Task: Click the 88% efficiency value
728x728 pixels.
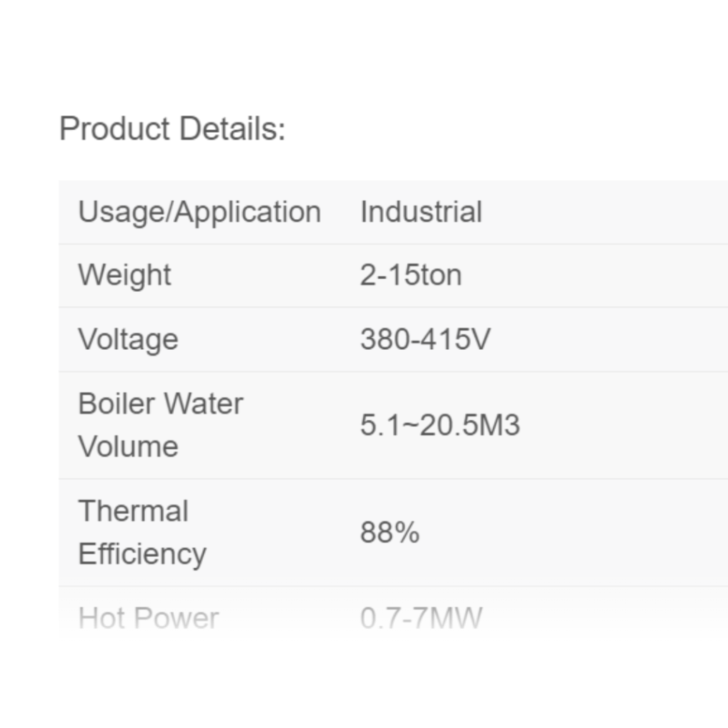Action: point(390,532)
